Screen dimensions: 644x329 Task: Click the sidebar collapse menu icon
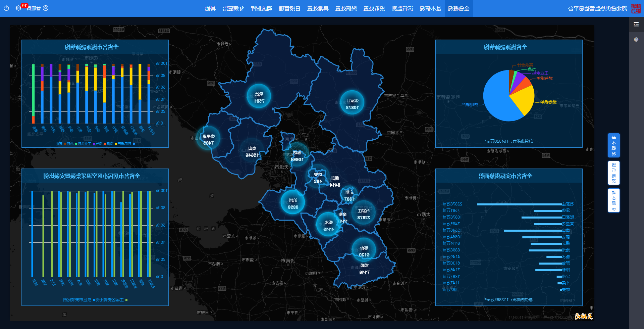pos(636,24)
